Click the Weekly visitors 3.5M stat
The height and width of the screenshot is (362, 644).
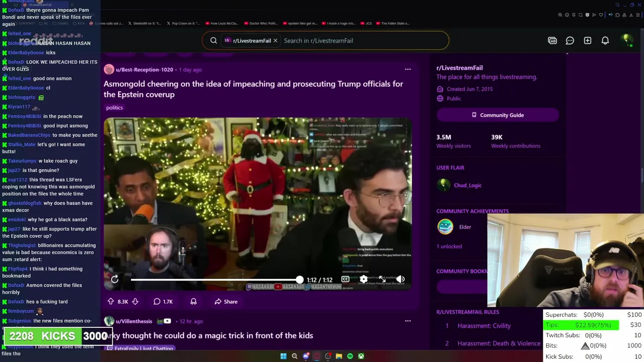454,141
